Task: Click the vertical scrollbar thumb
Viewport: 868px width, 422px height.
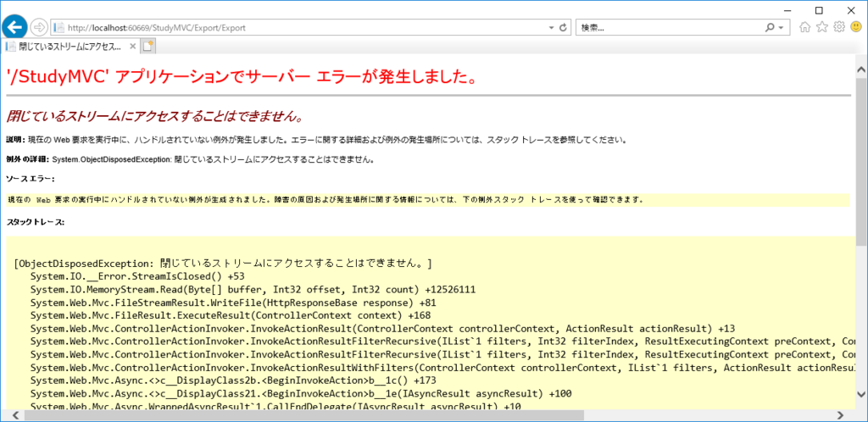Action: [861, 162]
